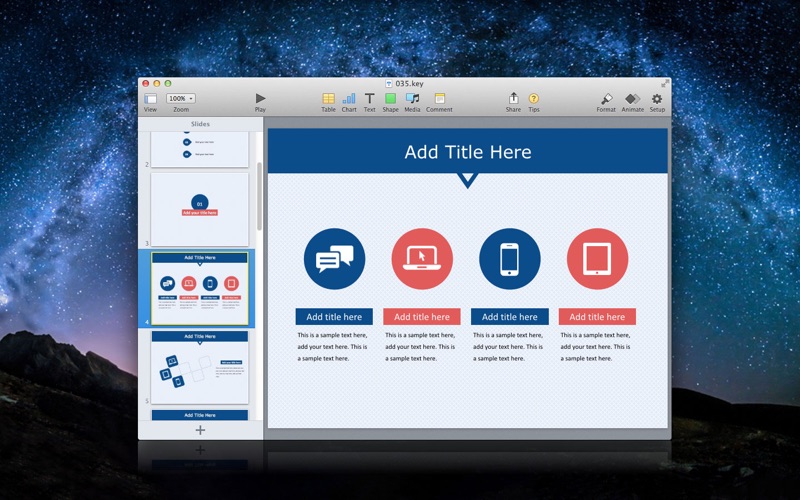This screenshot has width=800, height=500.
Task: Show Tips from the toolbar
Action: point(534,98)
